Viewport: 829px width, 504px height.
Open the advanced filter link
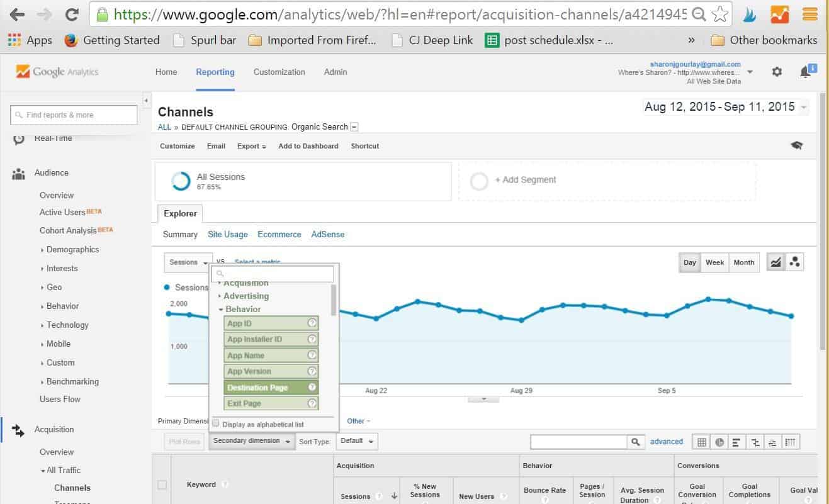coord(666,442)
